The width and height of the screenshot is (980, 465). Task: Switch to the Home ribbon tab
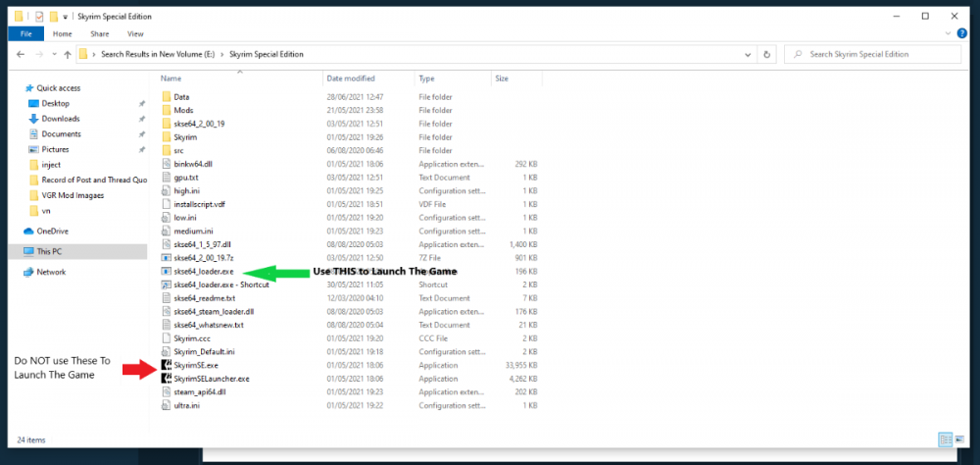[62, 33]
